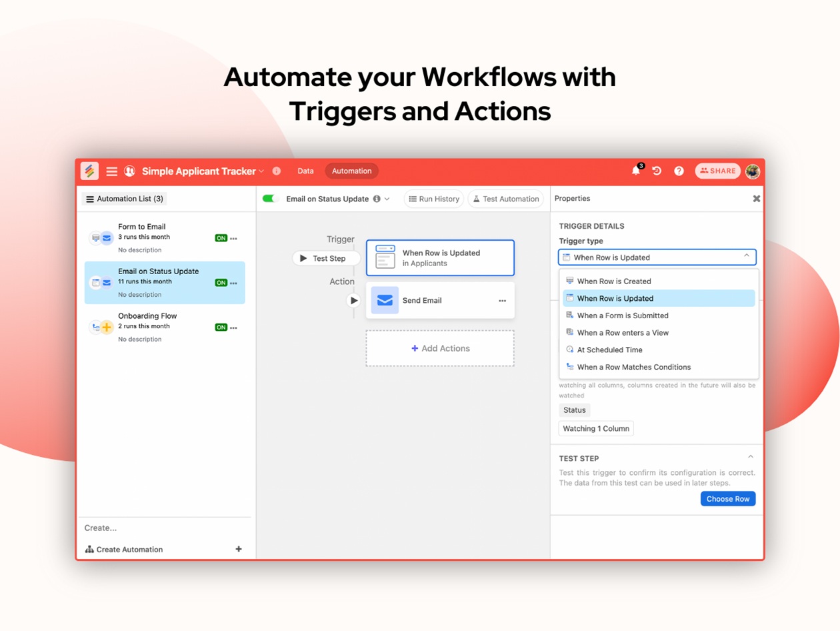
Task: Click the Send Email envelope icon
Action: pos(385,300)
